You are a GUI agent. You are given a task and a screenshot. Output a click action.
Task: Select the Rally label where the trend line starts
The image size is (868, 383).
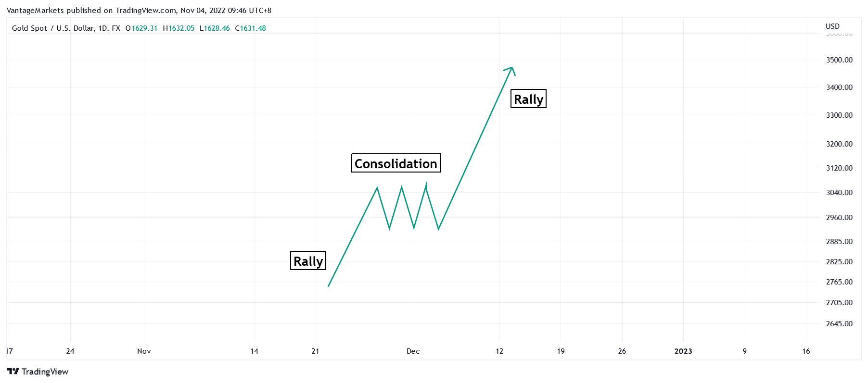click(308, 261)
